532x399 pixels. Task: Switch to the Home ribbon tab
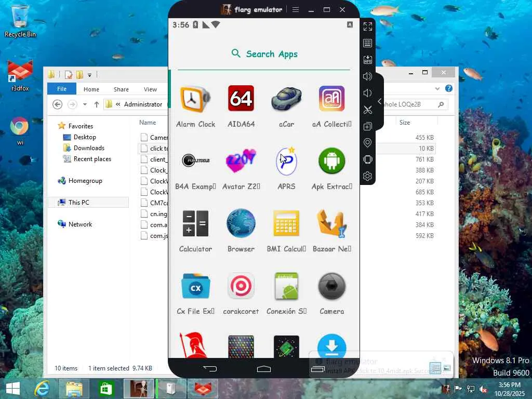pos(91,89)
